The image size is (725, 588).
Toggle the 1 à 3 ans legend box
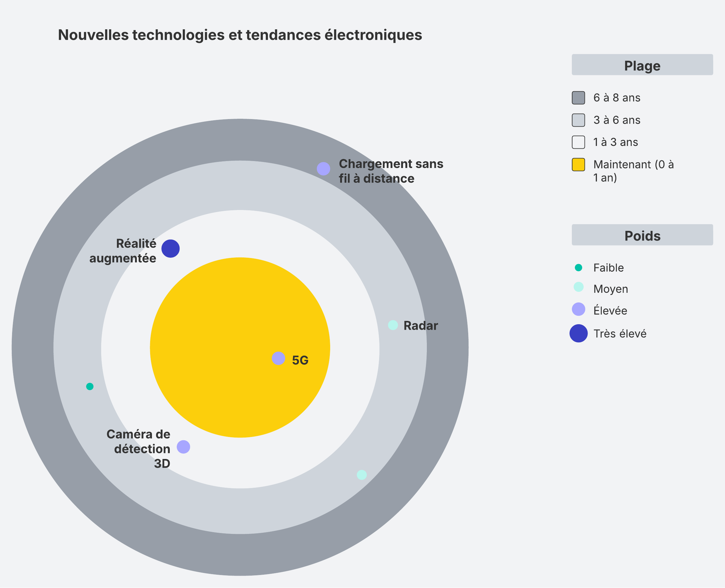click(578, 142)
